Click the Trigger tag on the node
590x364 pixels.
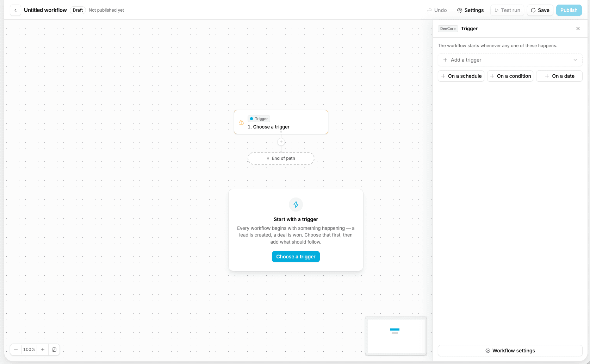coord(259,119)
